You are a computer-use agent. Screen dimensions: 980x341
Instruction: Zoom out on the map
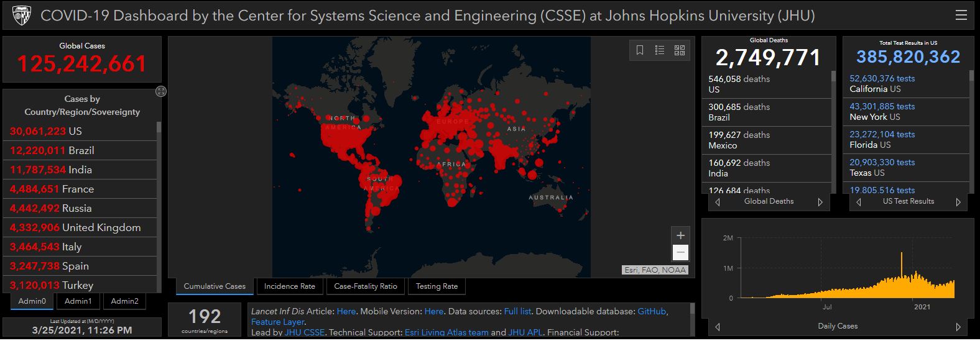680,252
